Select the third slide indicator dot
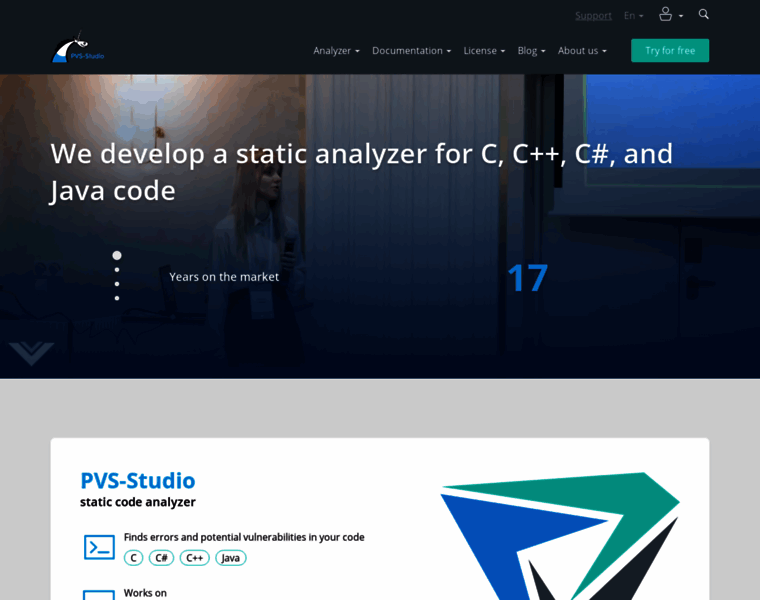The height and width of the screenshot is (600, 760). (117, 284)
